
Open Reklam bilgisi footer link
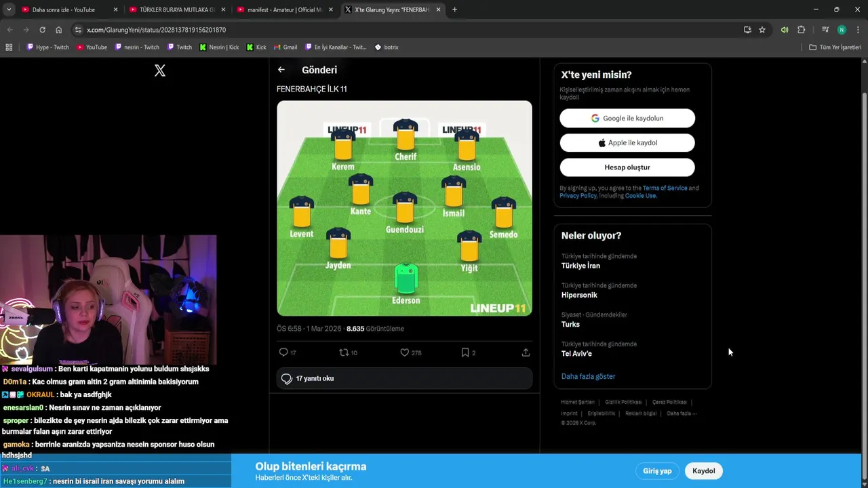[641, 413]
